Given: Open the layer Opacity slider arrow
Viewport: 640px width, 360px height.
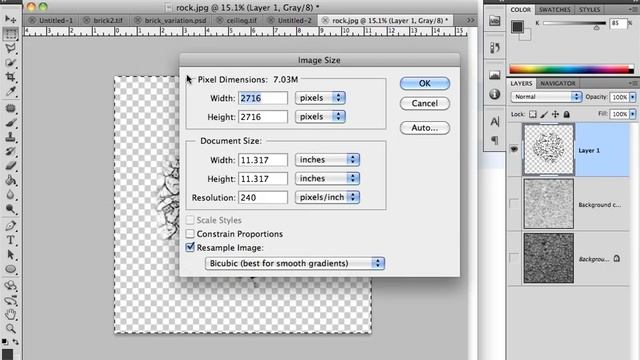Looking at the screenshot, I should point(632,97).
